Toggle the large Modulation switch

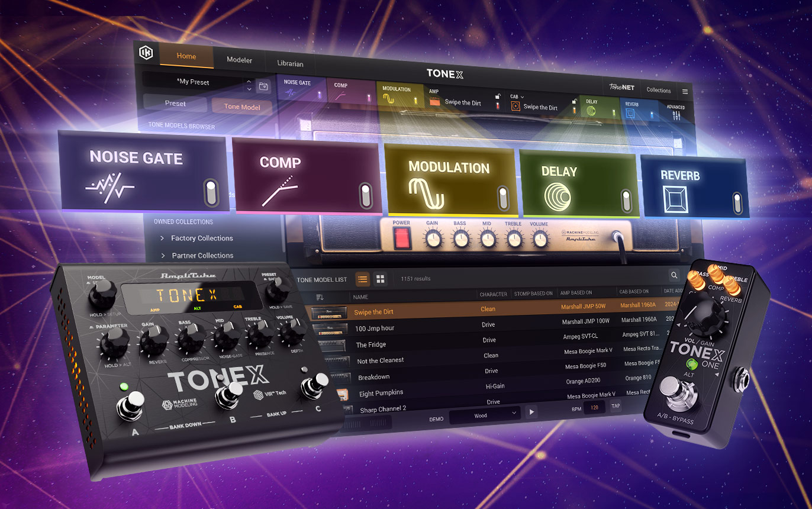[502, 198]
